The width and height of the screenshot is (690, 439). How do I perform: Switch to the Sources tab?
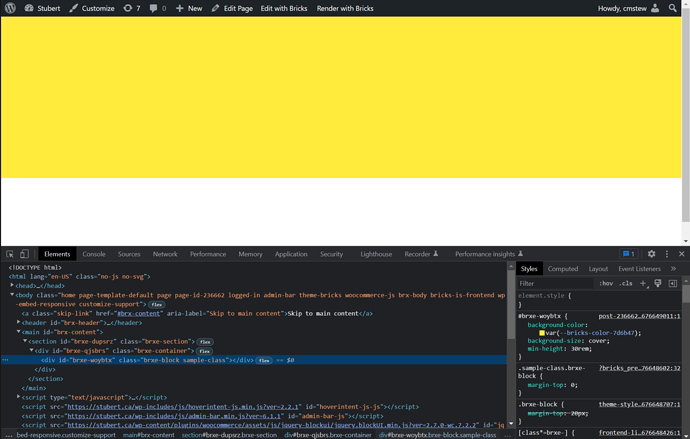129,254
